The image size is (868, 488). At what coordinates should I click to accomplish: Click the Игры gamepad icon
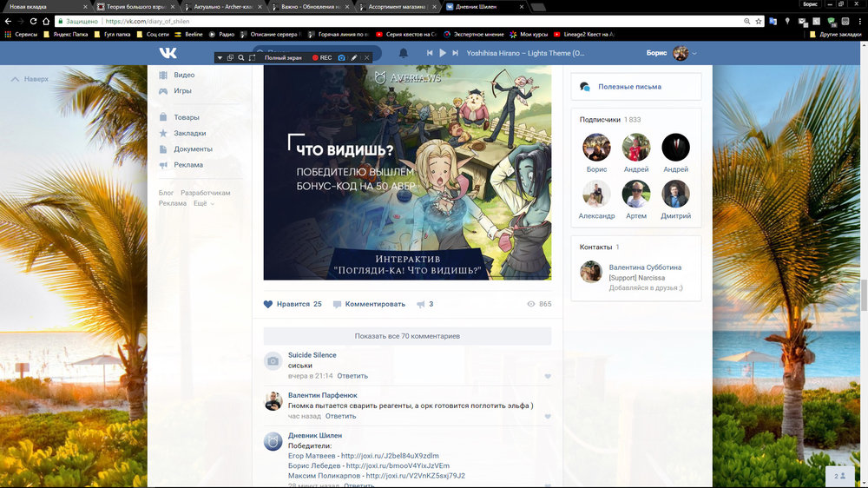163,91
